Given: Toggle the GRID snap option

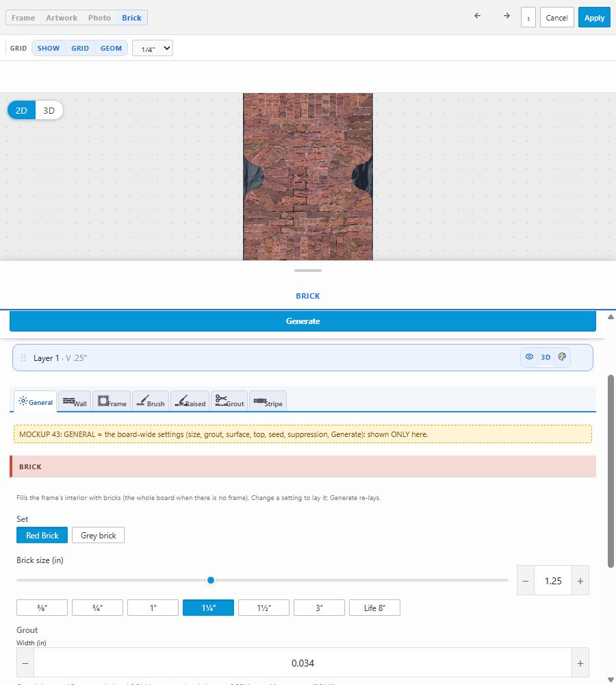Looking at the screenshot, I should [x=80, y=48].
